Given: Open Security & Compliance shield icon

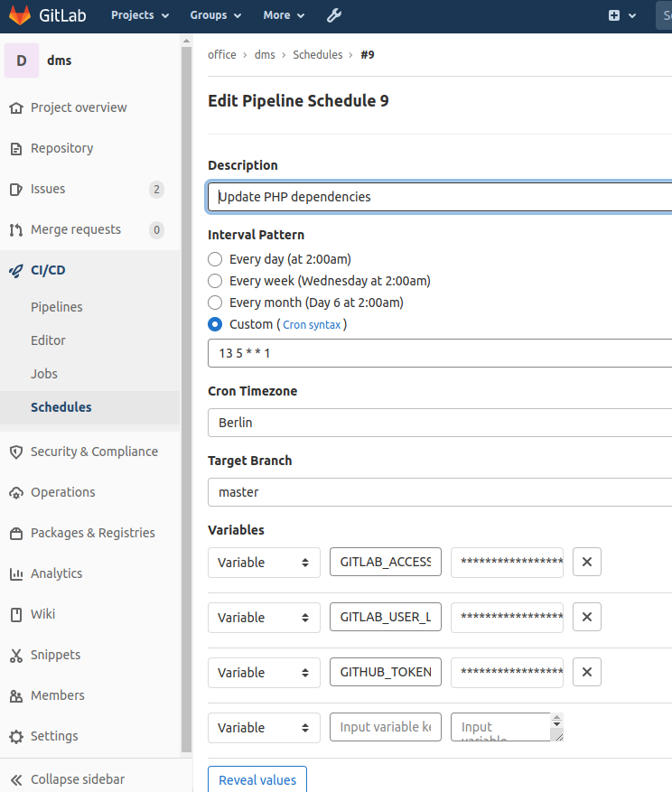Looking at the screenshot, I should [15, 452].
